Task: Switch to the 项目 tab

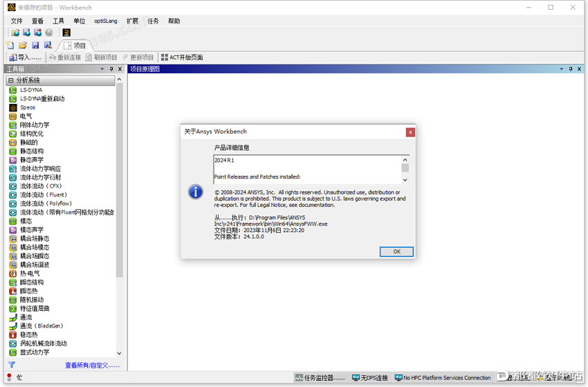Action: click(75, 46)
